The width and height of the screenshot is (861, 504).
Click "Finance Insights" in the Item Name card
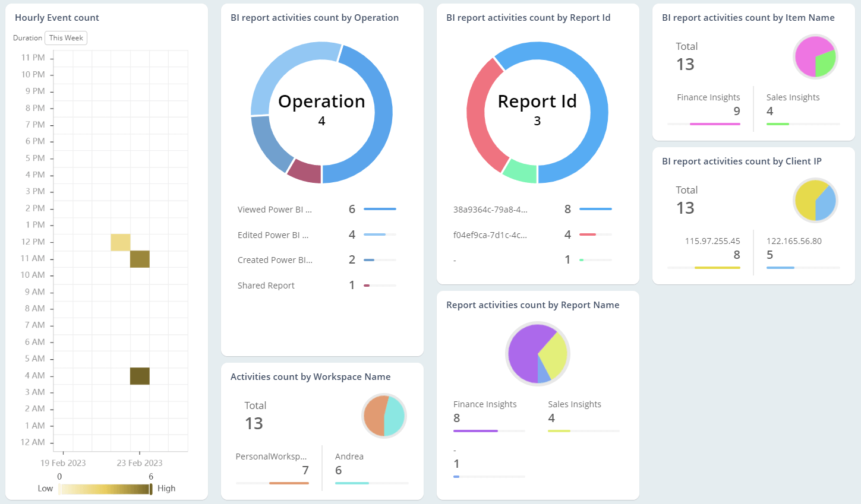coord(708,97)
